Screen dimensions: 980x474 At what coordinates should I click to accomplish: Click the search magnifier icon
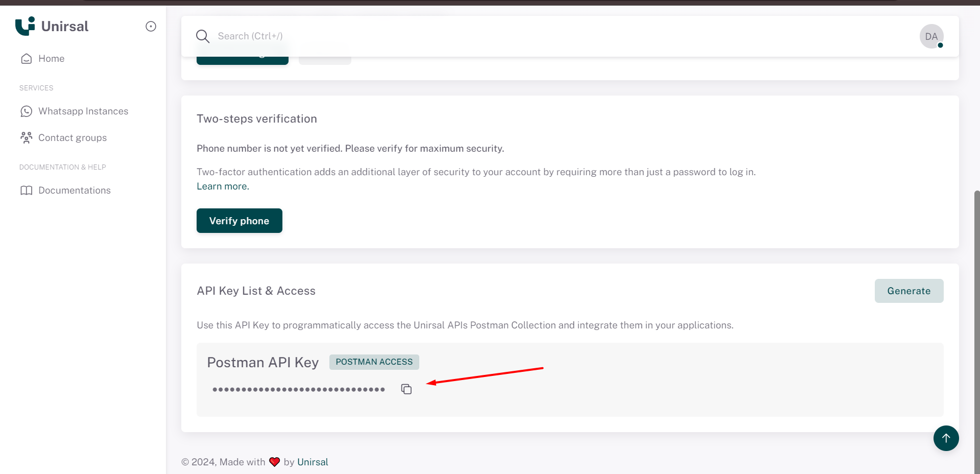coord(203,36)
